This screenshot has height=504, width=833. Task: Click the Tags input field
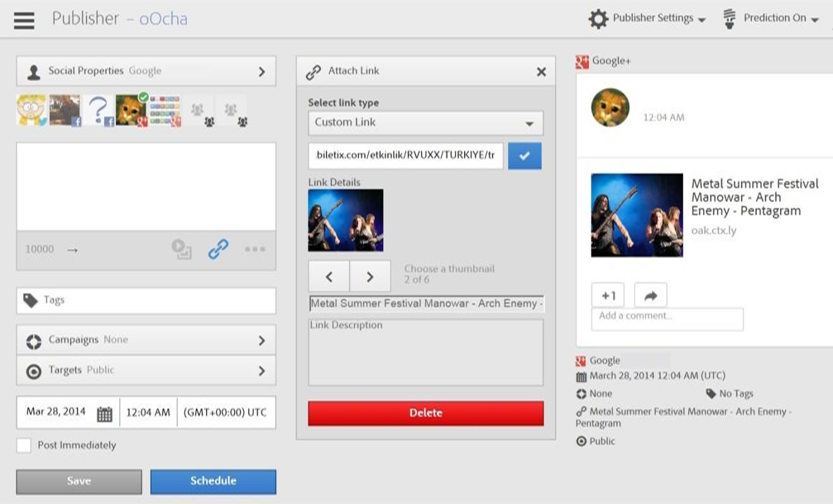point(146,301)
